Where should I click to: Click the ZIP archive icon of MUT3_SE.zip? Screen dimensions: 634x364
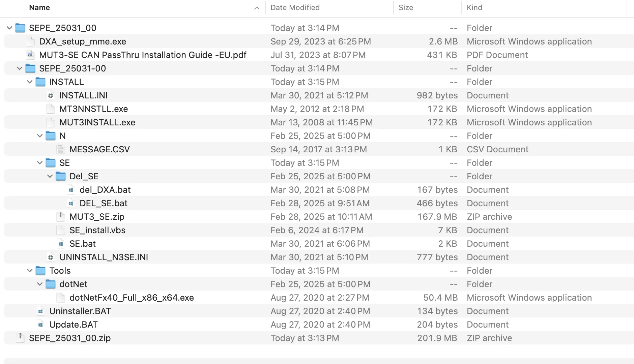[x=61, y=216]
